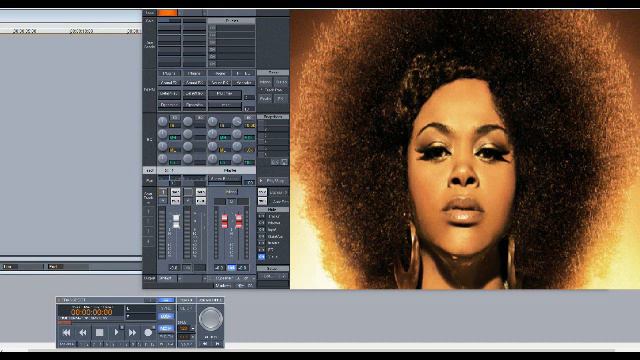Toggle the first checkbox in the Hide section
The image size is (640, 360).
pyautogui.click(x=261, y=216)
